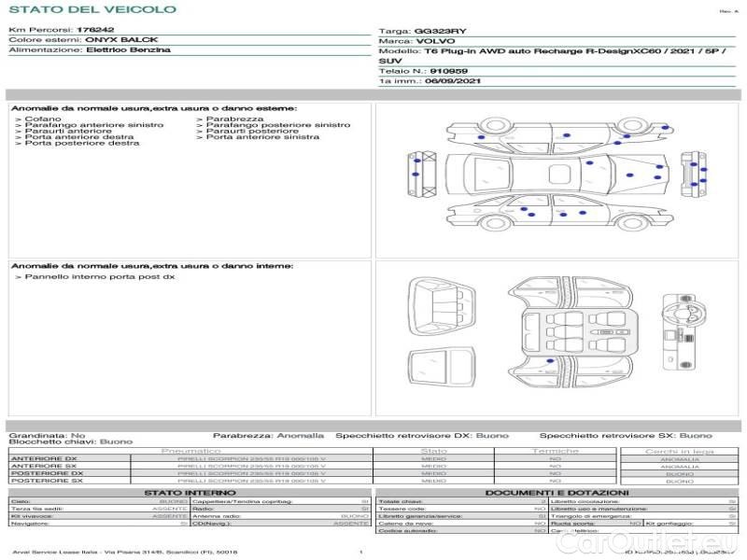Select the Cofano damage entry
The image size is (747, 560).
click(42, 119)
